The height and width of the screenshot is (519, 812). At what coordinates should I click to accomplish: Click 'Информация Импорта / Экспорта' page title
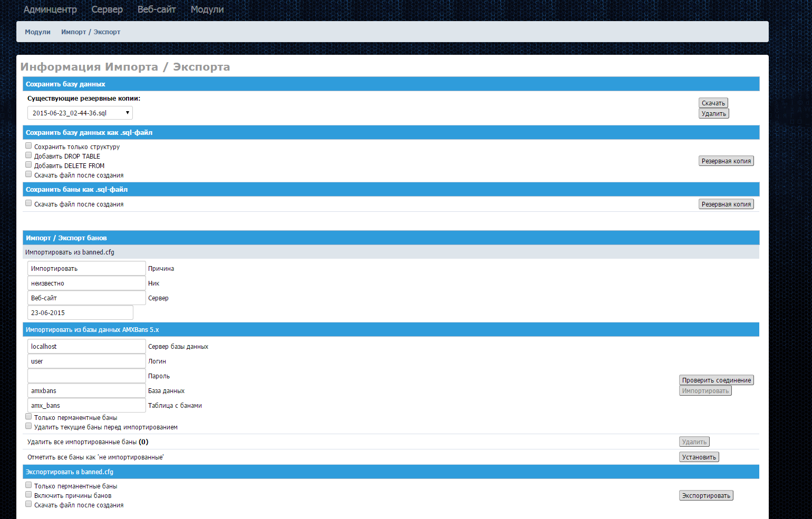click(x=125, y=67)
